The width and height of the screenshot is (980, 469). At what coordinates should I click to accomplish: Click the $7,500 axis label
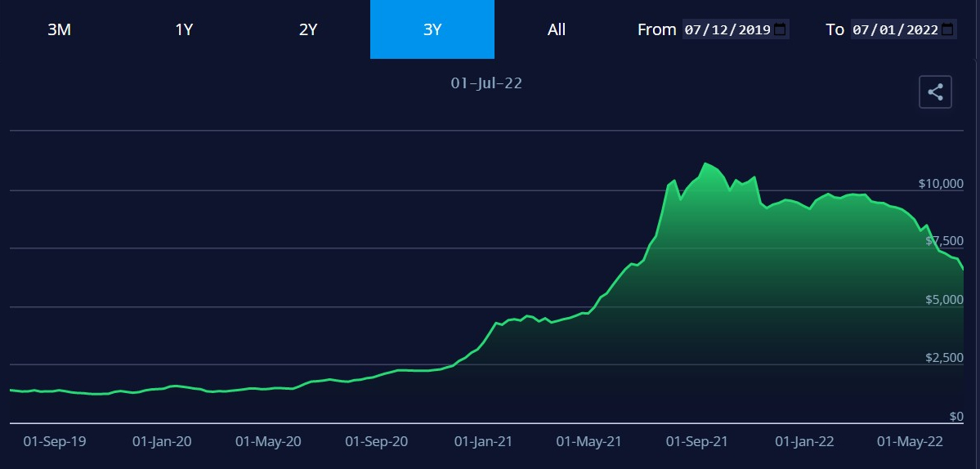click(944, 241)
